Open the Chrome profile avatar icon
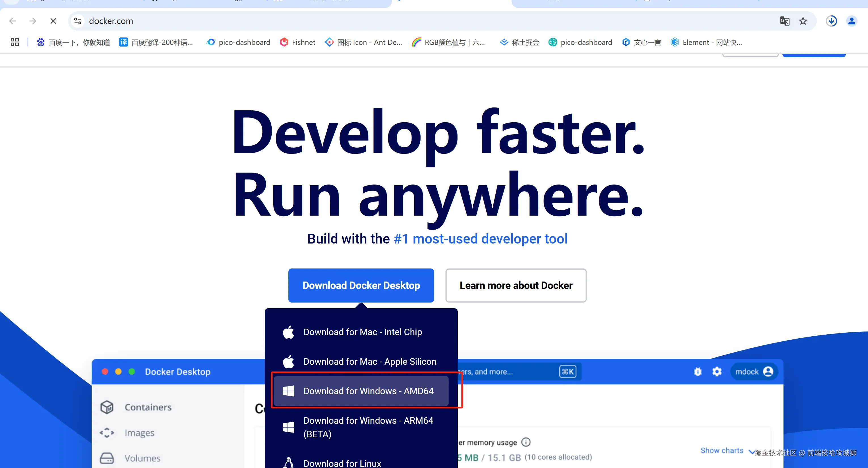 tap(852, 21)
